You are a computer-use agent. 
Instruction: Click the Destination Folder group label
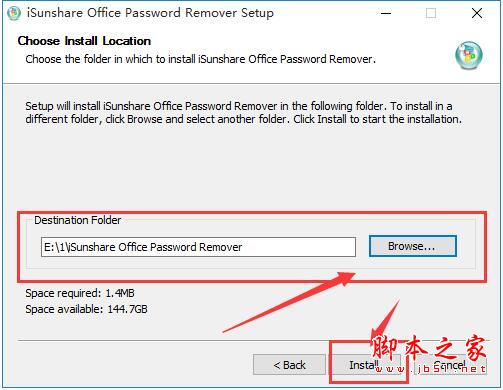coord(78,220)
